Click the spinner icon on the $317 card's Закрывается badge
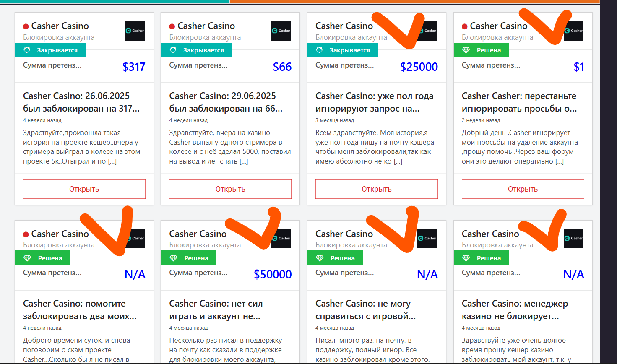The width and height of the screenshot is (617, 364). (x=27, y=50)
